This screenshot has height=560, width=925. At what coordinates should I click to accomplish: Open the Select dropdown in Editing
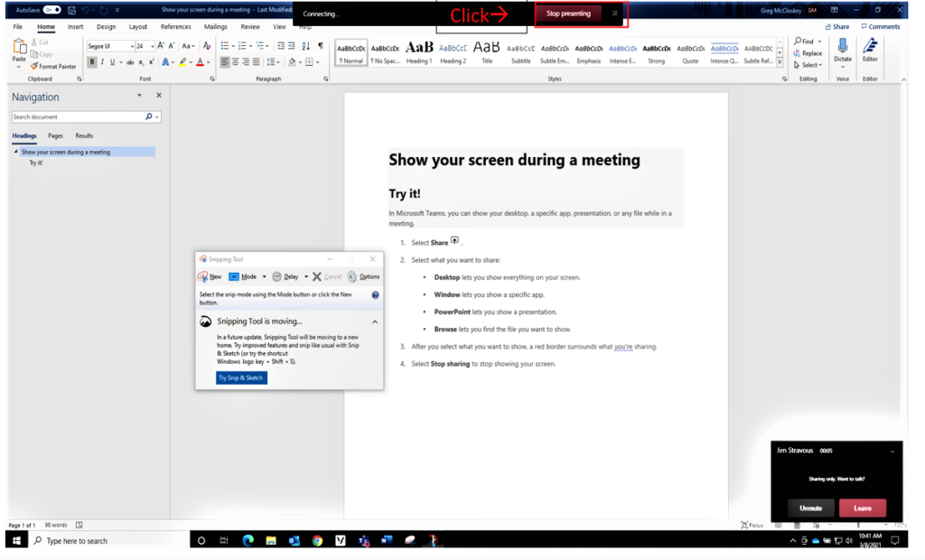(808, 65)
